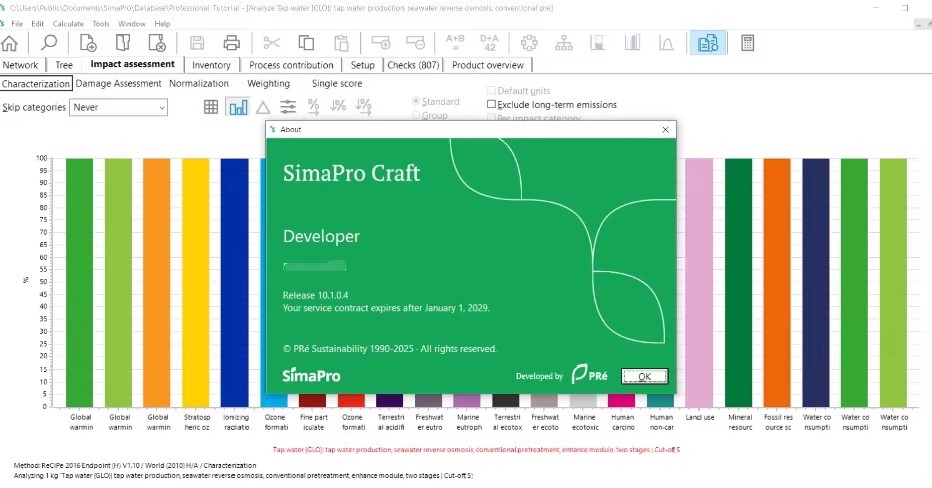Open the Process contribution tab
932x488 pixels.
tap(291, 65)
